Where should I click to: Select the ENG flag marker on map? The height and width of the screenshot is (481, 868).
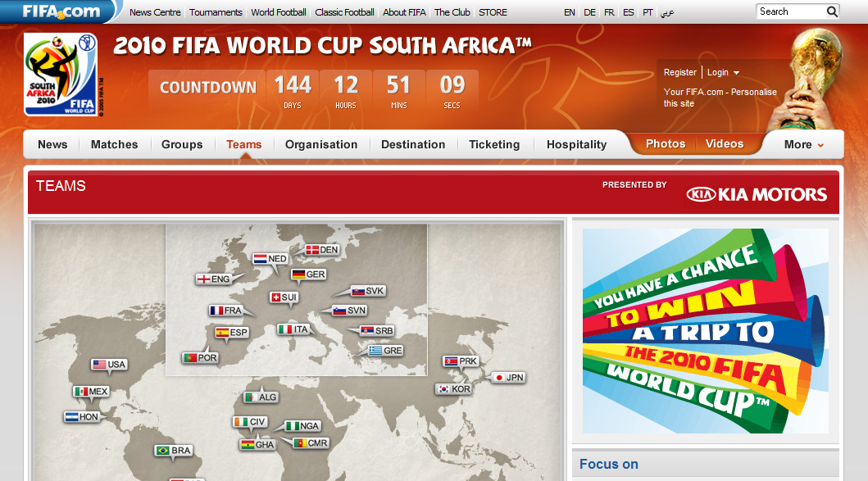(x=214, y=279)
